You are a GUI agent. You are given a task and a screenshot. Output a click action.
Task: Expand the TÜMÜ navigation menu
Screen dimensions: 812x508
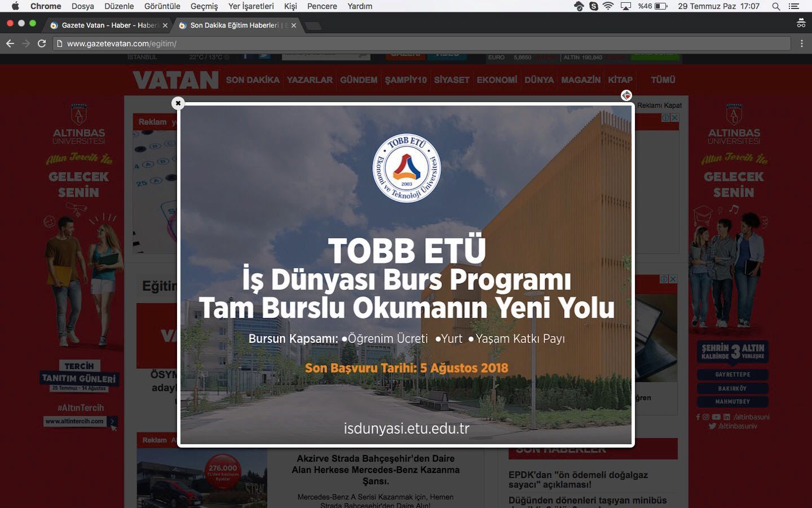point(663,80)
